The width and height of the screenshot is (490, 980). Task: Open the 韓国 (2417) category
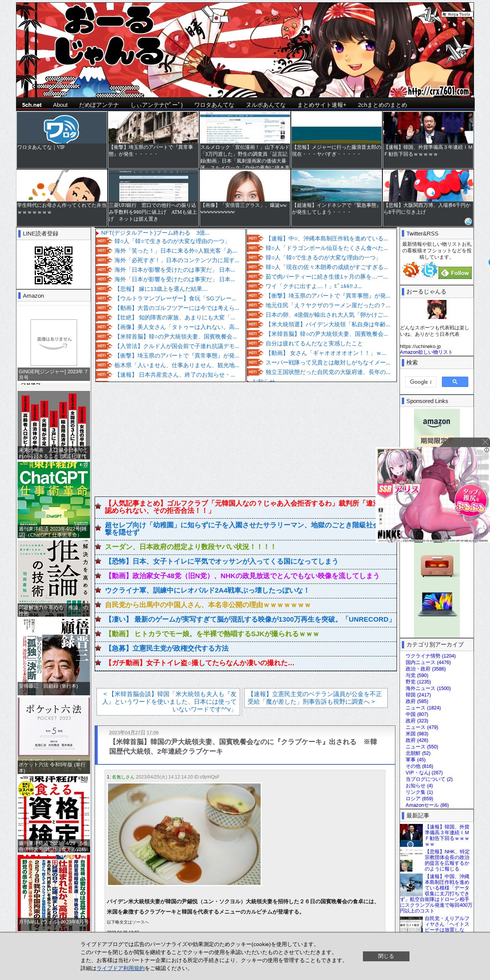(x=418, y=695)
